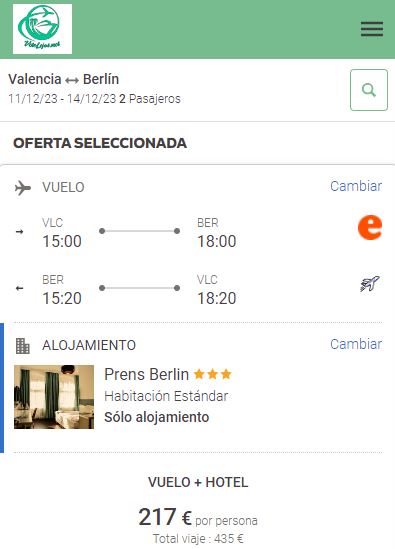
Task: Click the green search magnifier button
Action: [x=369, y=90]
